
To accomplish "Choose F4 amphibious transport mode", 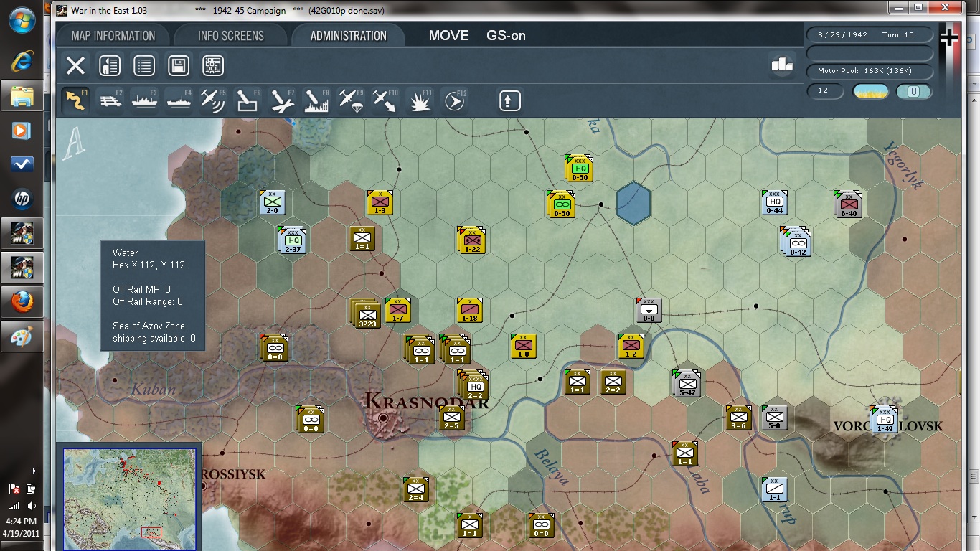I will click(179, 100).
